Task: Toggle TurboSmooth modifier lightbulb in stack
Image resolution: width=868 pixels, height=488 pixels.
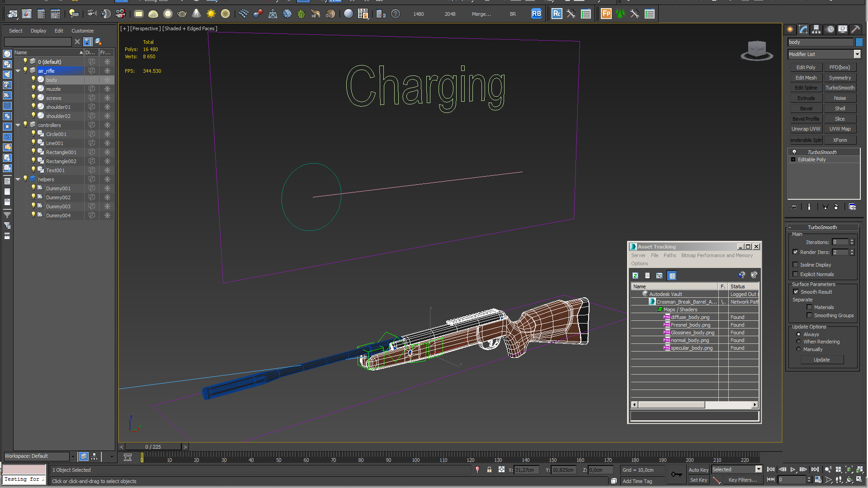Action: click(794, 152)
